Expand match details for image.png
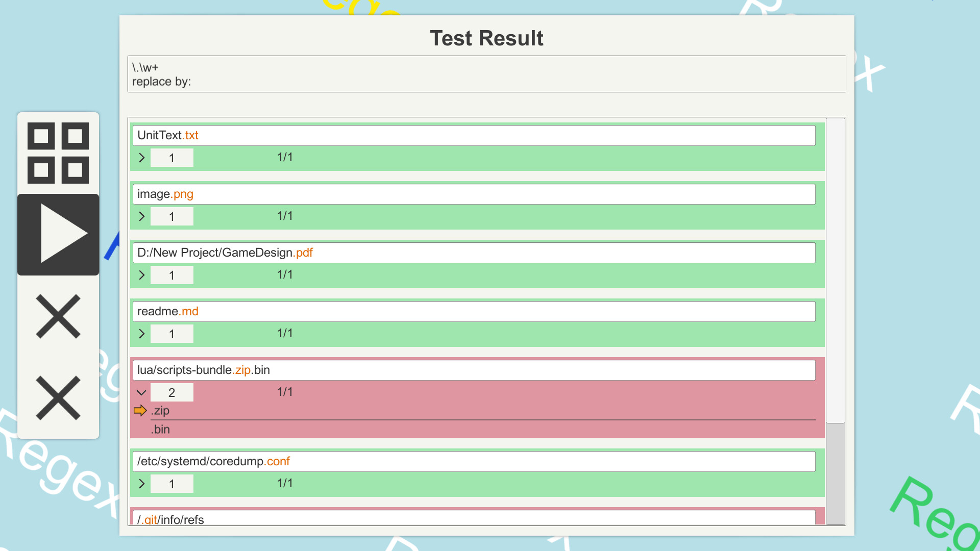 pyautogui.click(x=141, y=216)
